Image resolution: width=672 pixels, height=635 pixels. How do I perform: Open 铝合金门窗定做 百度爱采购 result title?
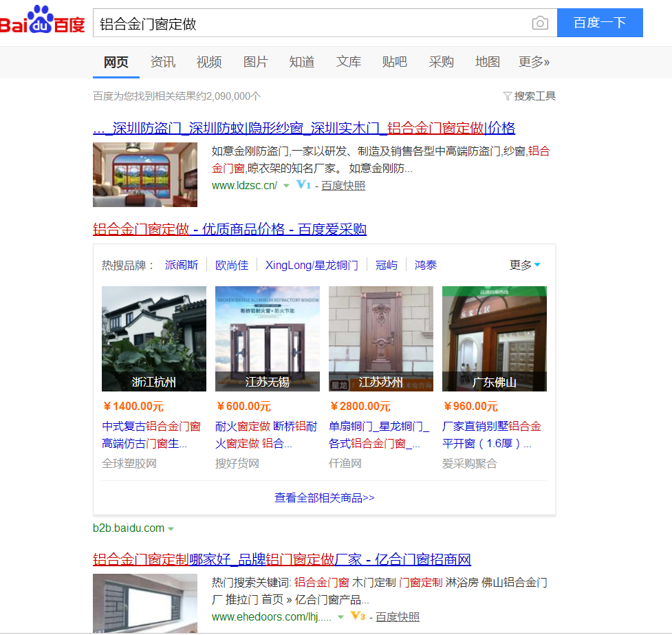(x=230, y=229)
